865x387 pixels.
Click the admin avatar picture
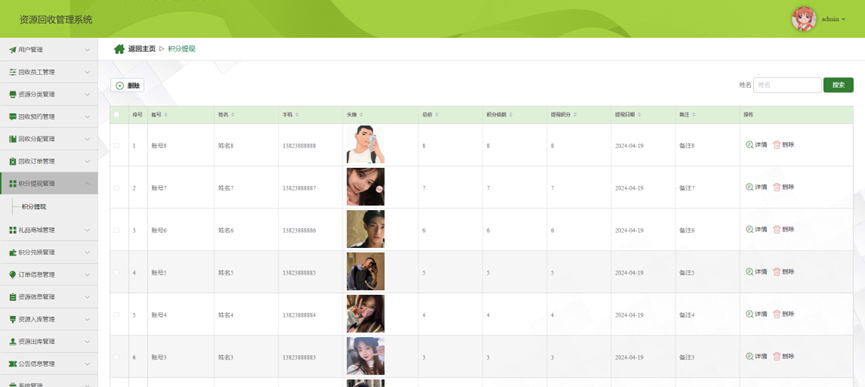[804, 19]
